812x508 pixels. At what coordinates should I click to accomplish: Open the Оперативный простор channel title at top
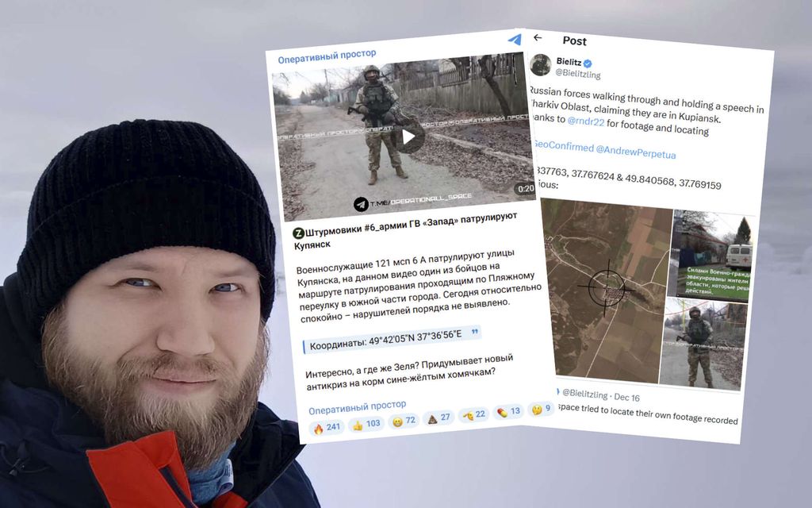tap(327, 56)
